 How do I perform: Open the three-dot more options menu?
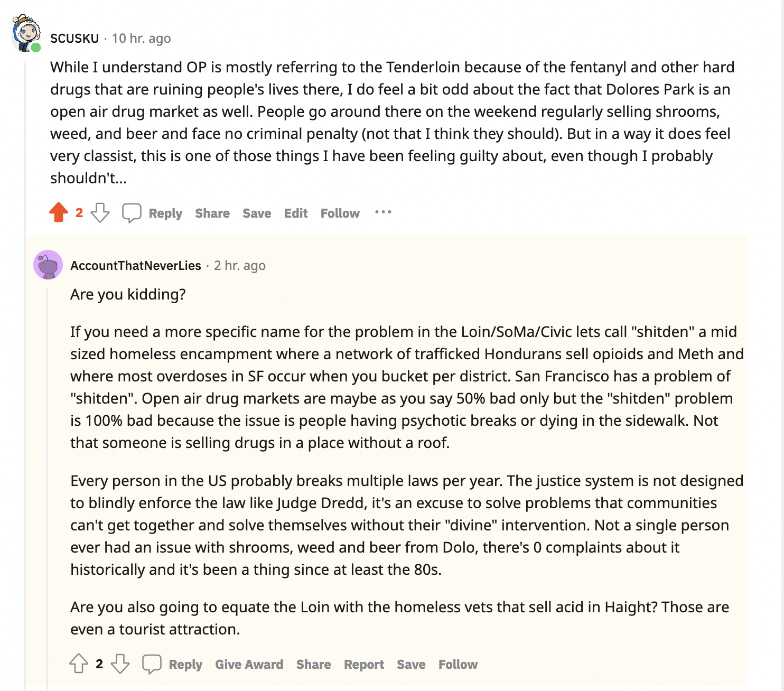[383, 212]
